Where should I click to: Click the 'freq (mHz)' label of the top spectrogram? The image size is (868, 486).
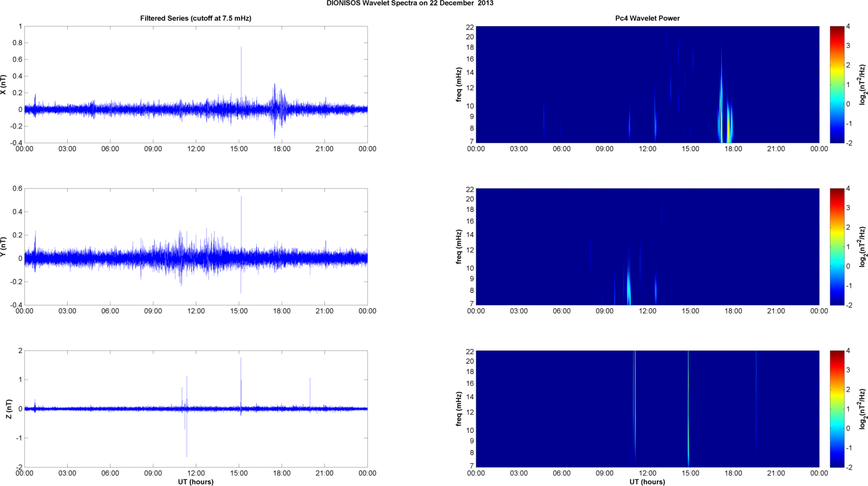459,84
